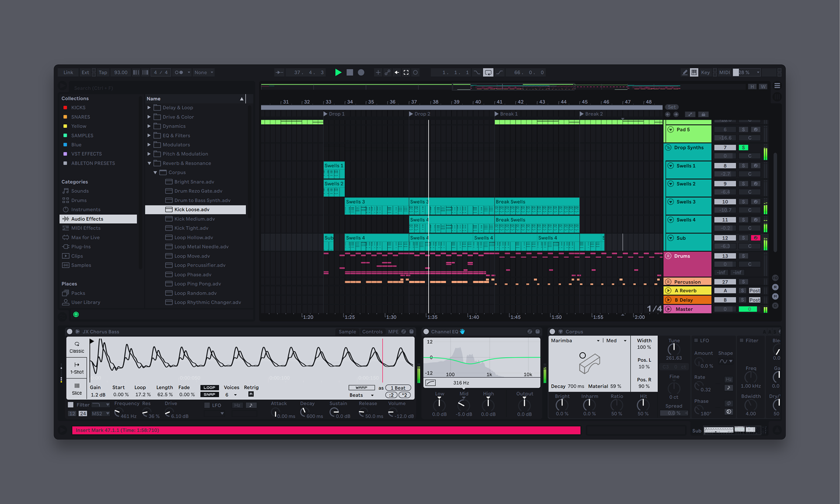This screenshot has width=840, height=504.
Task: Enable computer MIDI keyboard icon
Action: (x=694, y=73)
